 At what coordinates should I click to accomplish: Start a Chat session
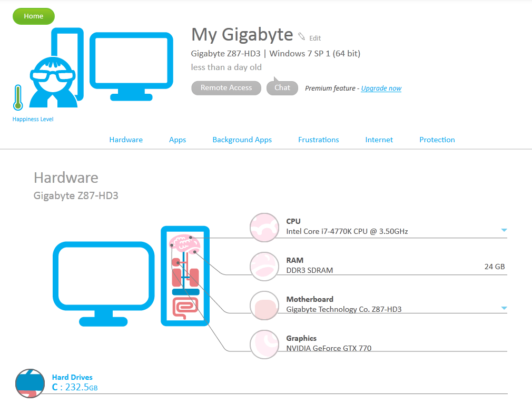point(282,88)
